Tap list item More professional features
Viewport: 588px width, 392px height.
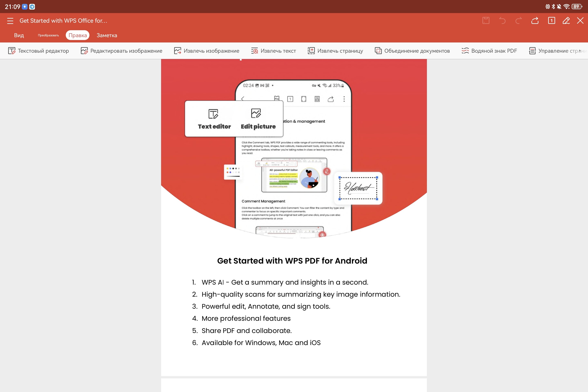pyautogui.click(x=241, y=318)
